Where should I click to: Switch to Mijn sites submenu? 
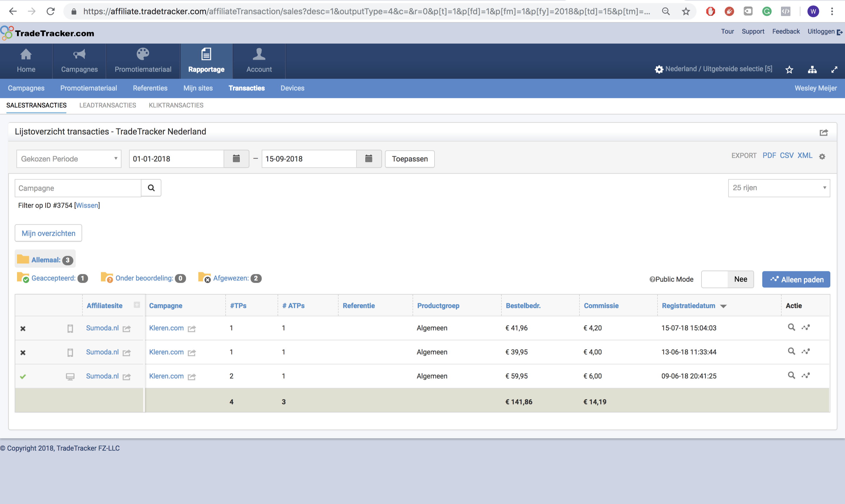pyautogui.click(x=198, y=88)
